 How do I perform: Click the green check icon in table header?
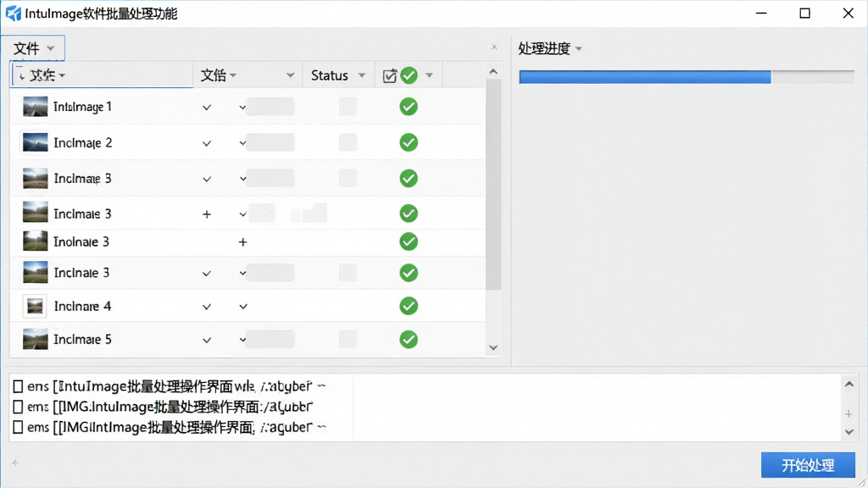[x=409, y=75]
